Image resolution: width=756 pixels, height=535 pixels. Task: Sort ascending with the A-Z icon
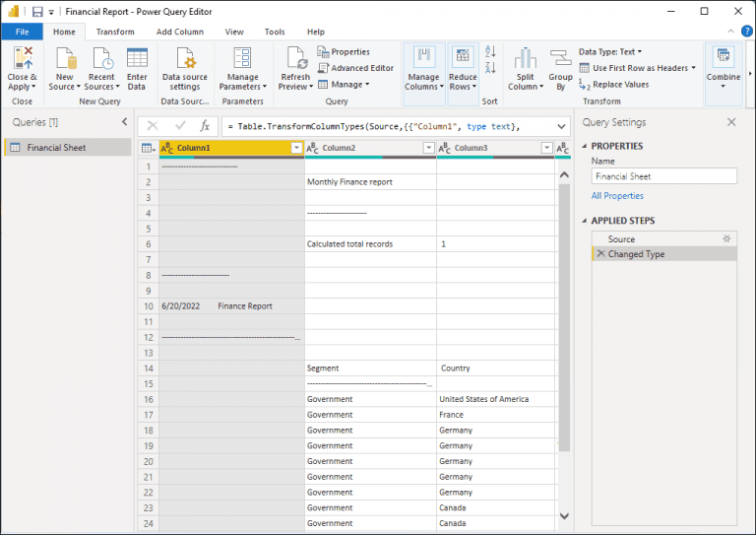[490, 51]
